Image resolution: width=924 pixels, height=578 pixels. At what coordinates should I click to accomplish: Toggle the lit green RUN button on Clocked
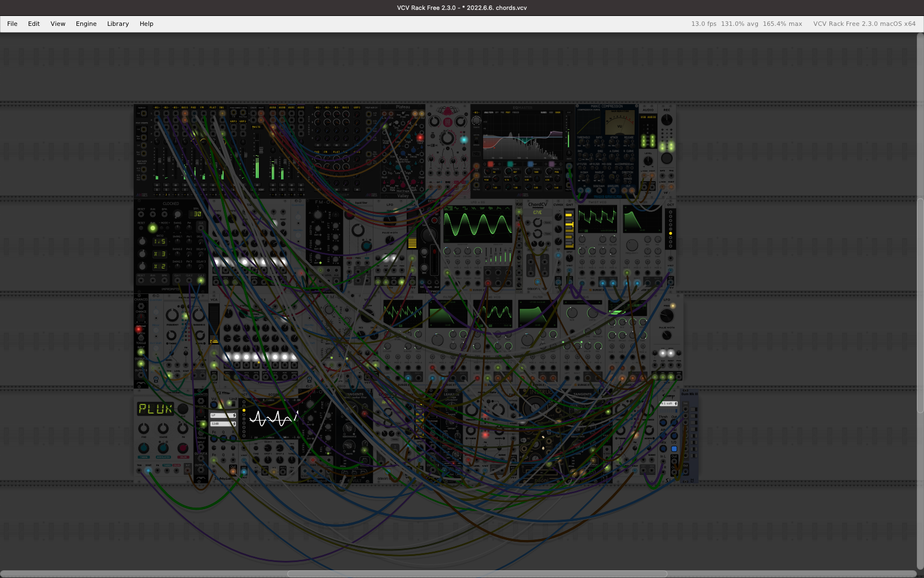click(153, 227)
